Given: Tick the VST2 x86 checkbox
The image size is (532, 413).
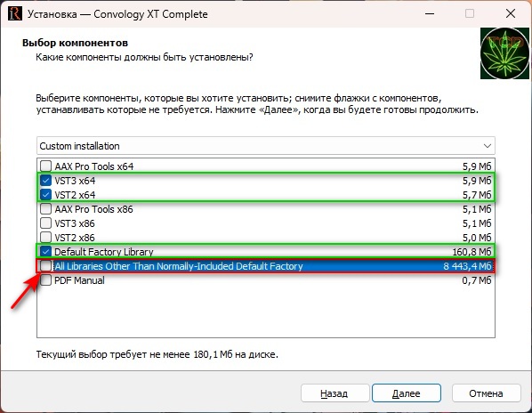Looking at the screenshot, I should [45, 238].
